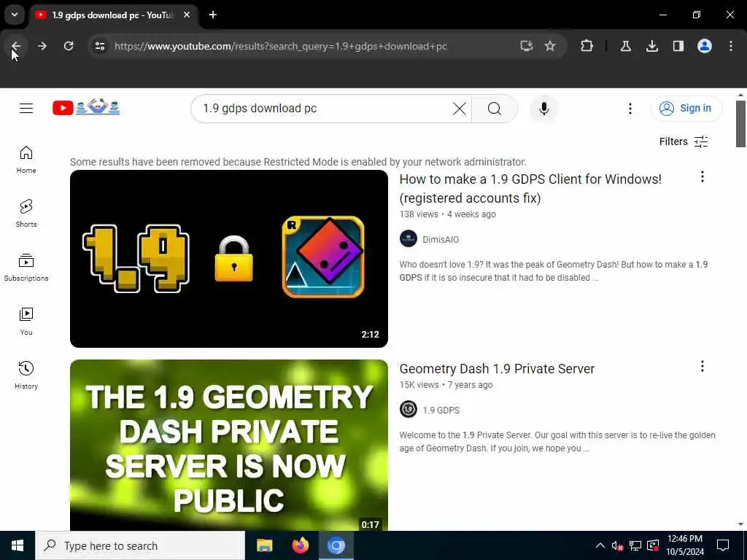Screen dimensions: 747x560
Task: Click the Sign in button
Action: tap(686, 108)
